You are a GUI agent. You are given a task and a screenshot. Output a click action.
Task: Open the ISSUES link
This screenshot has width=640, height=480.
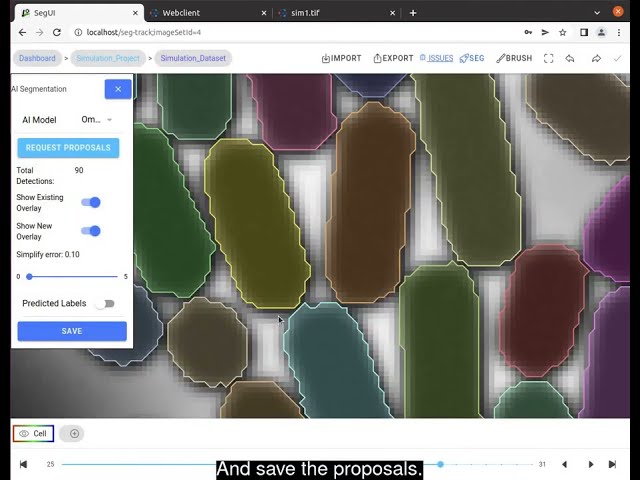click(x=436, y=58)
